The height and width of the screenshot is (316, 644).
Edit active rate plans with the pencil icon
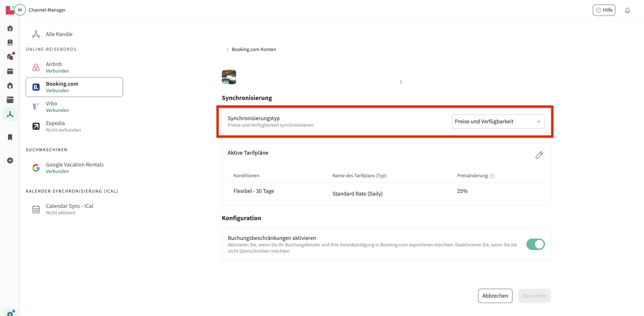coord(539,155)
